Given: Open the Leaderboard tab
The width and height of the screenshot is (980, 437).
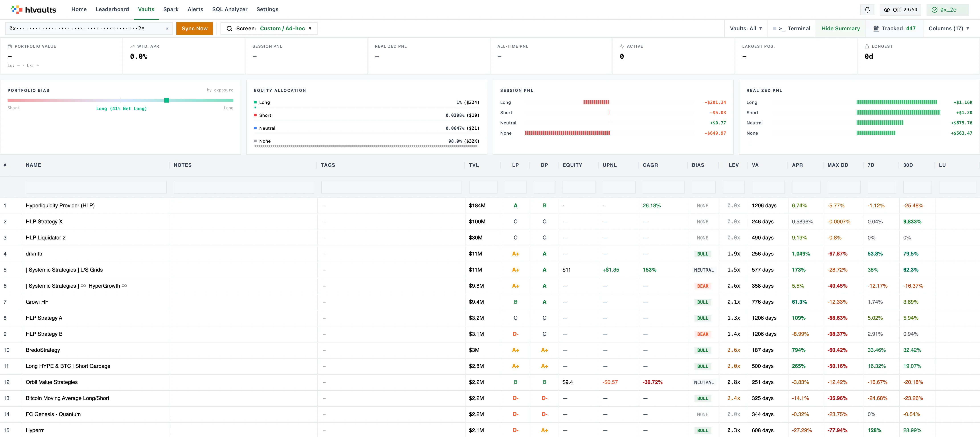Looking at the screenshot, I should tap(112, 10).
